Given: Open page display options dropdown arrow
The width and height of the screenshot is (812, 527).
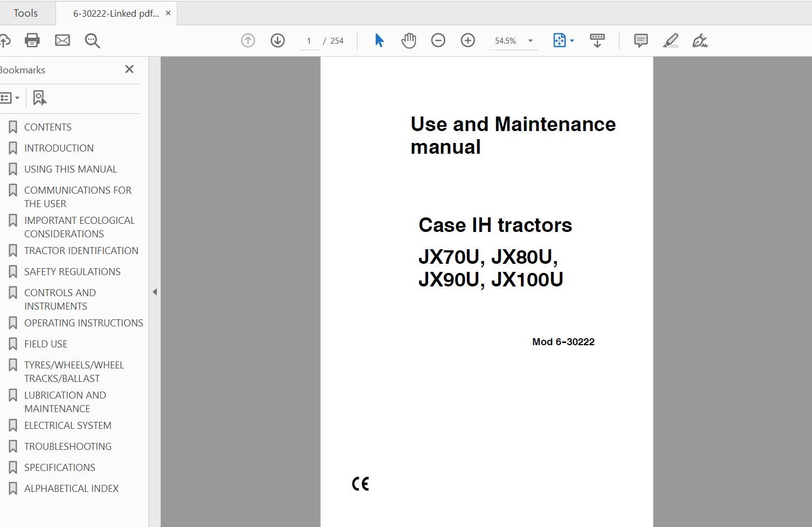Looking at the screenshot, I should (x=572, y=41).
